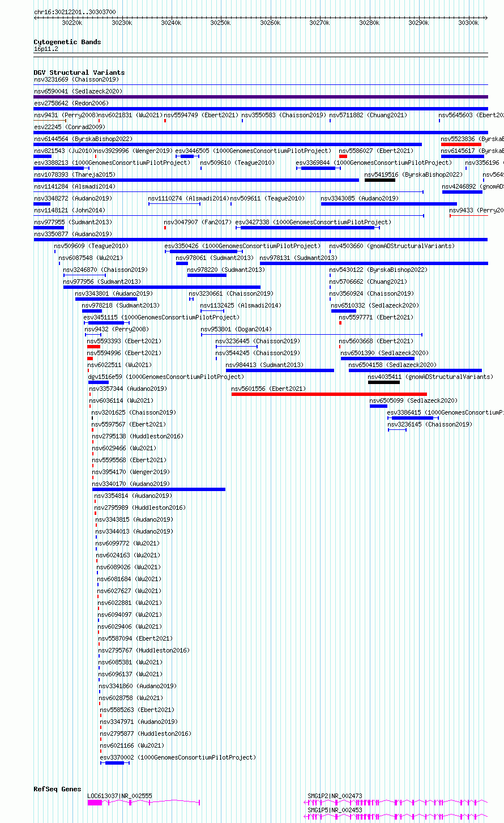Screen dimensions: 504x823
Task: Open variant nsv3231669 (Chaisson2019)
Action: (x=76, y=80)
